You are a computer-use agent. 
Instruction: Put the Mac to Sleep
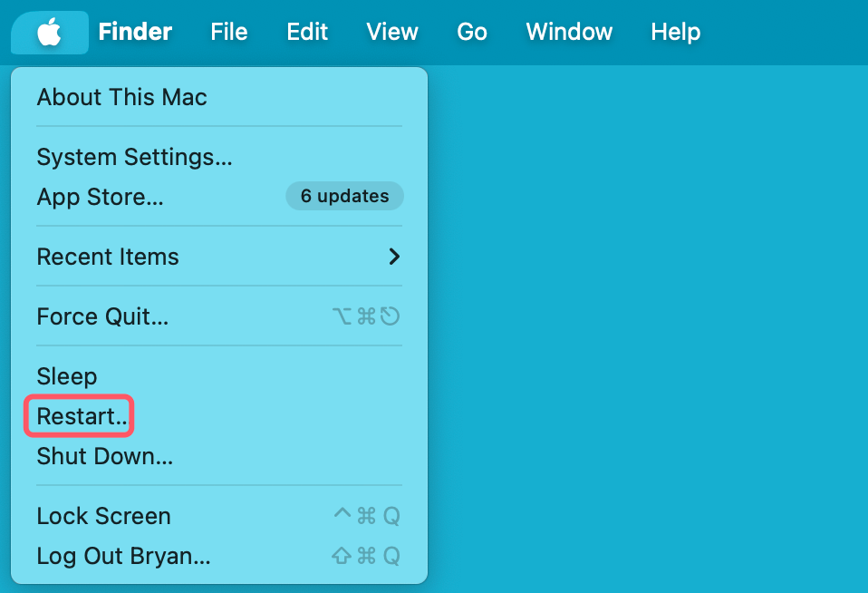[66, 376]
